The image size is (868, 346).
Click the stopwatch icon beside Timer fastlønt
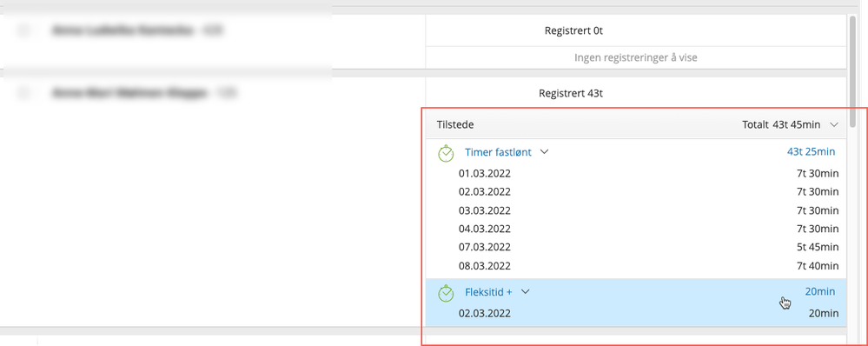click(446, 153)
